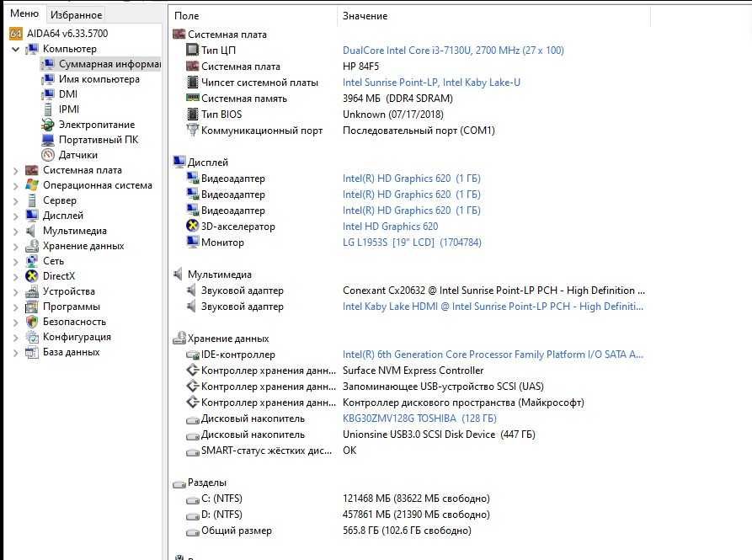
Task: Click the IPMI icon in sidebar
Action: coord(48,109)
